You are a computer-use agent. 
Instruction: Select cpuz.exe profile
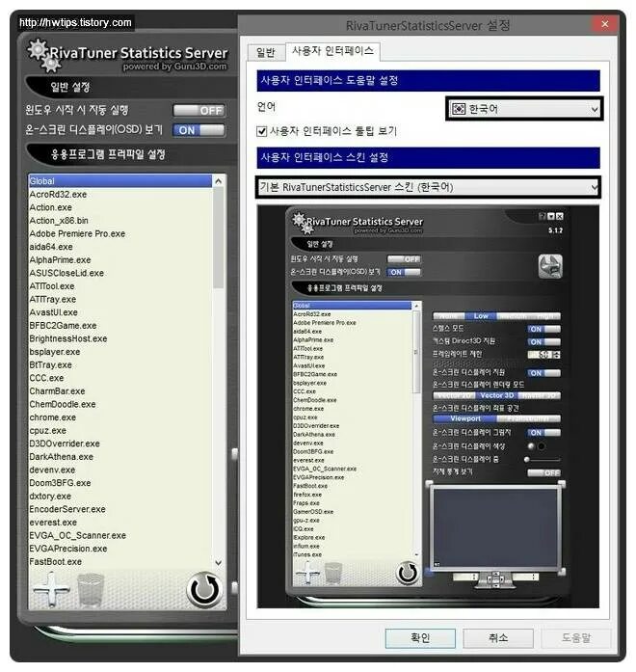pos(119,431)
